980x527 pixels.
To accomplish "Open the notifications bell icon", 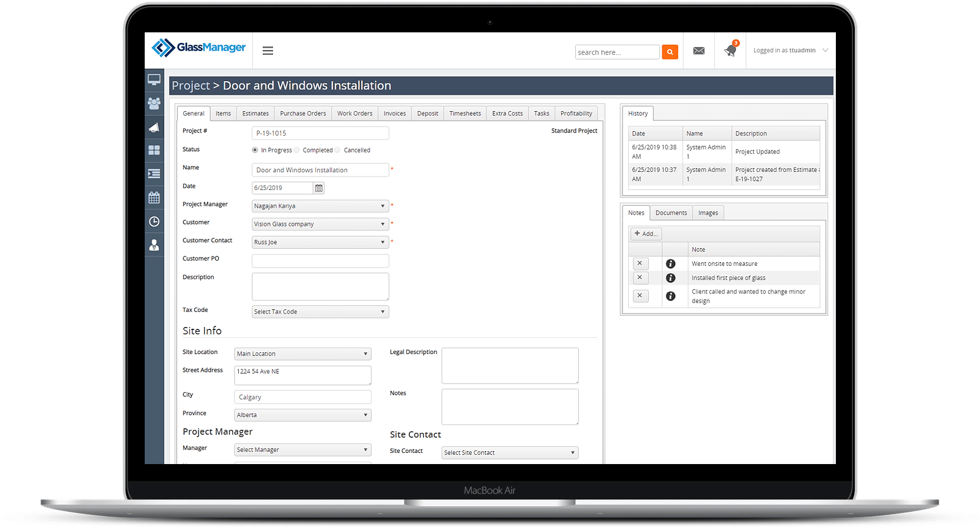I will 731,51.
